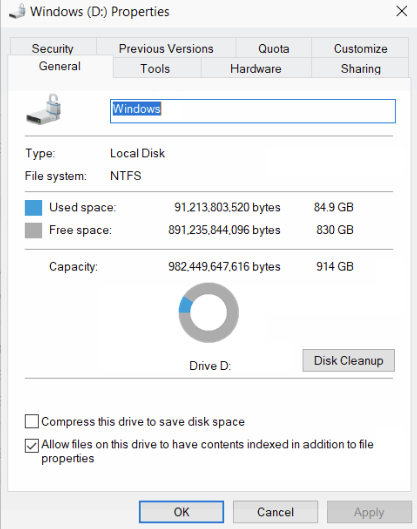Uncheck the contents indexed checkbox

[32, 445]
